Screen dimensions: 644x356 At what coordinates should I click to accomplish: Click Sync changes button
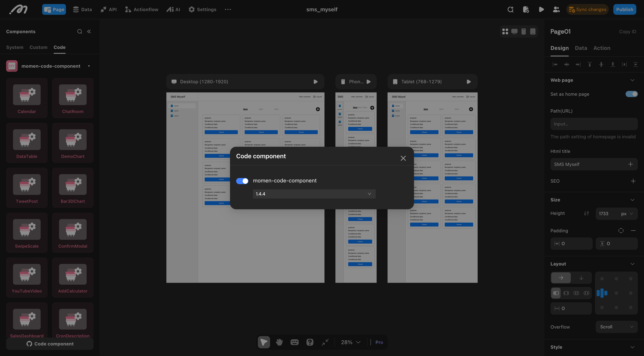pyautogui.click(x=587, y=10)
